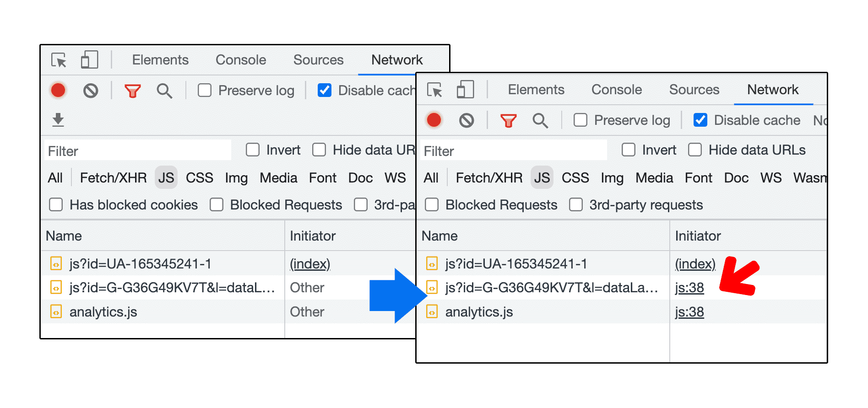Switch to the Console panel

click(x=616, y=90)
